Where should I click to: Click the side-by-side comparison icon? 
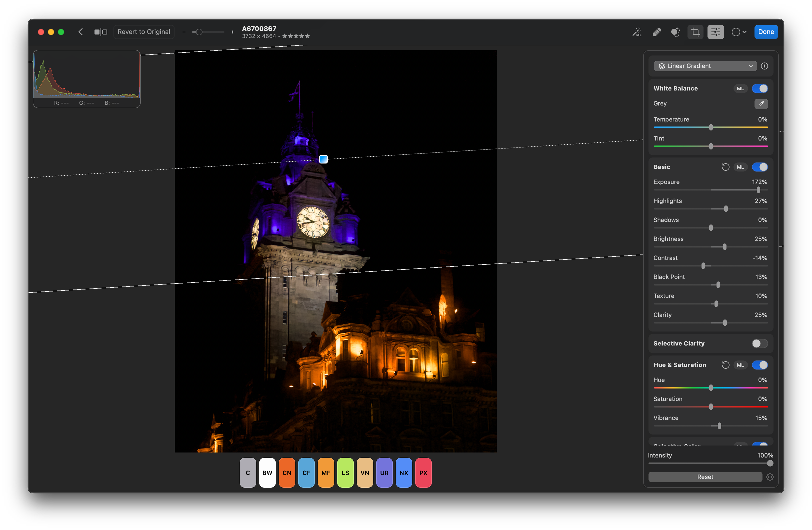pos(101,32)
